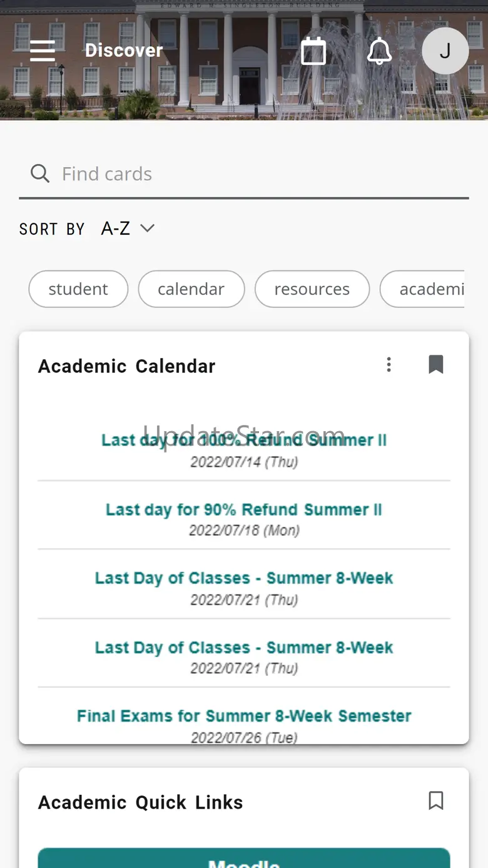Bookmark the Academic Quick Links card
Image resolution: width=488 pixels, height=868 pixels.
point(436,800)
